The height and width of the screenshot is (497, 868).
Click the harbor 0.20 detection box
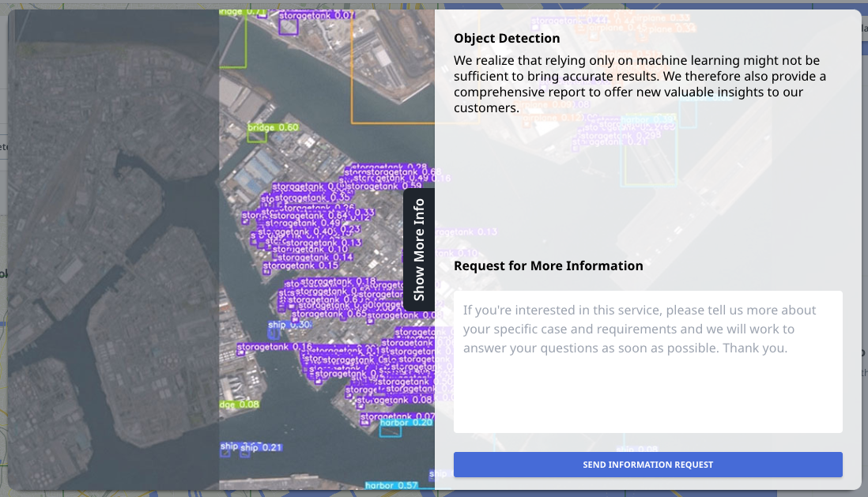[391, 431]
